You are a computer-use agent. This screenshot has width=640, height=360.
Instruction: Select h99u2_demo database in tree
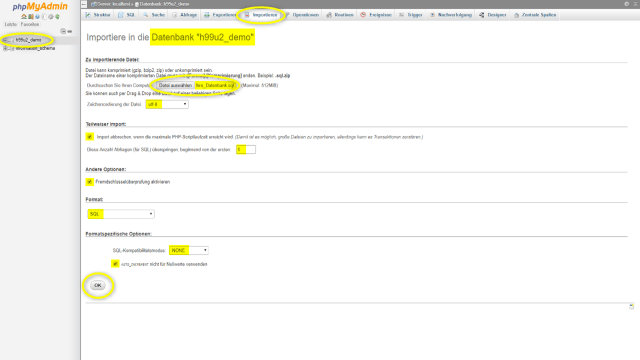(x=29, y=40)
